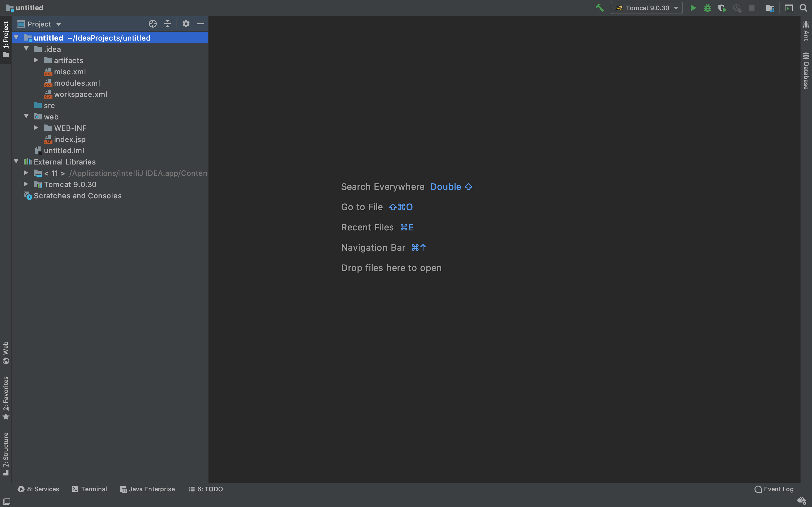The height and width of the screenshot is (507, 812).
Task: Toggle the Database side panel
Action: pyautogui.click(x=806, y=71)
